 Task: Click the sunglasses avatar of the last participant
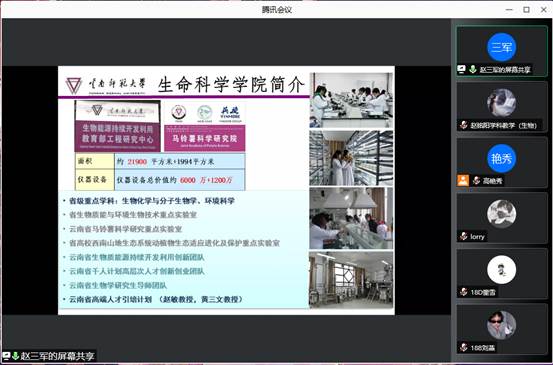(x=501, y=325)
